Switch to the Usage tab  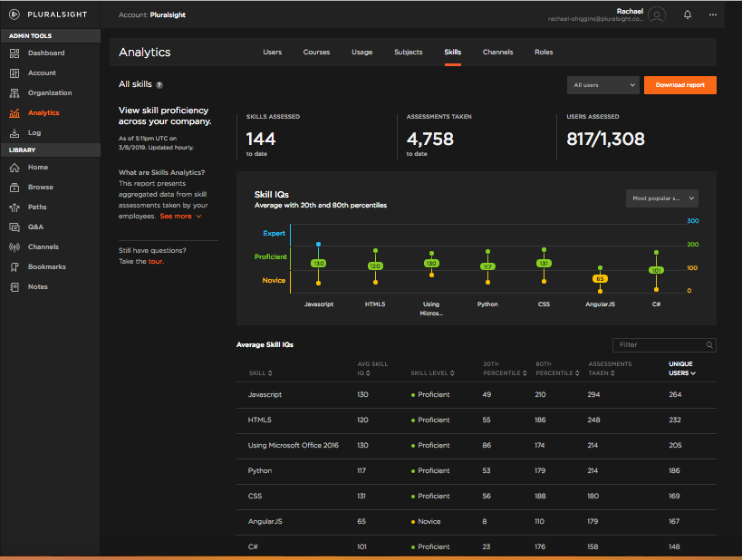(x=362, y=53)
